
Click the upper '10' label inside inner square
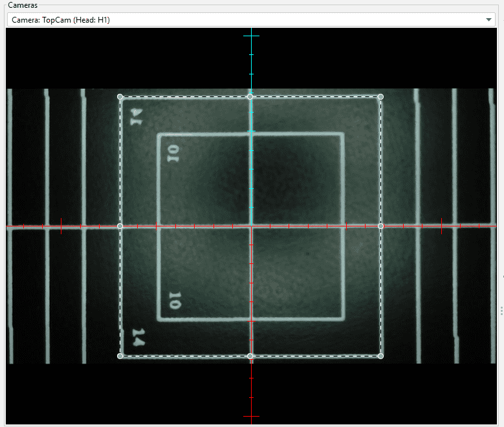(x=173, y=154)
